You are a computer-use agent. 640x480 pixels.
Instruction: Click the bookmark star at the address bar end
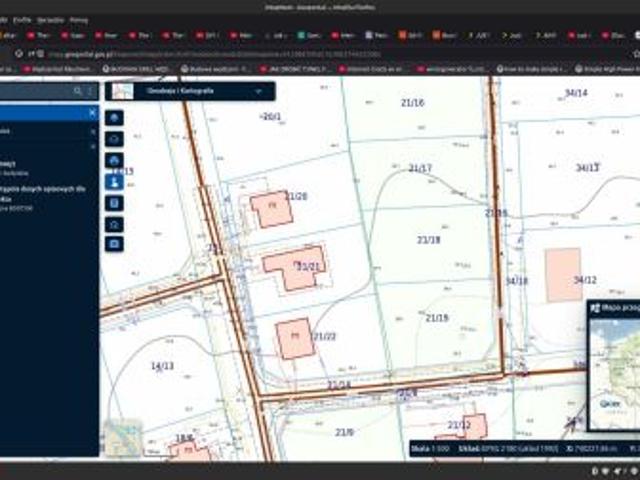tap(636, 54)
